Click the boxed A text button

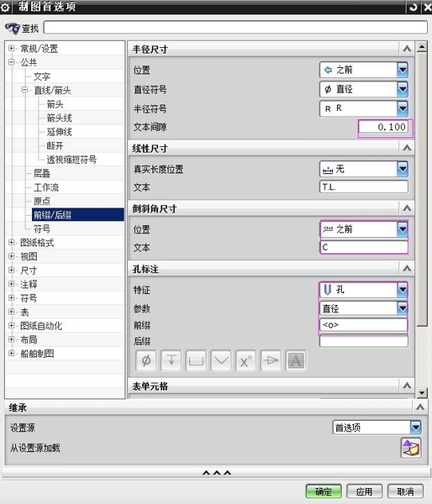pos(296,360)
